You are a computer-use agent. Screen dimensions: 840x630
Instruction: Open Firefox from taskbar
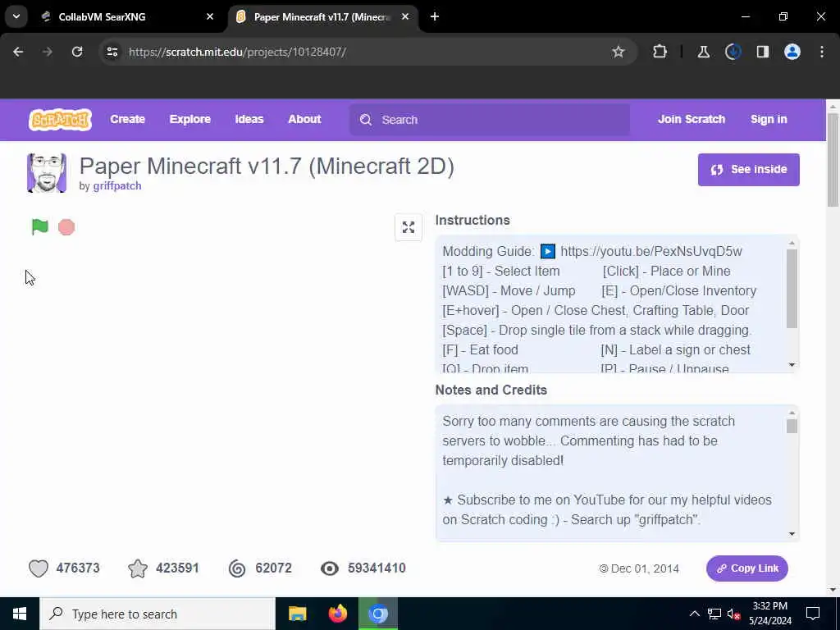point(338,614)
